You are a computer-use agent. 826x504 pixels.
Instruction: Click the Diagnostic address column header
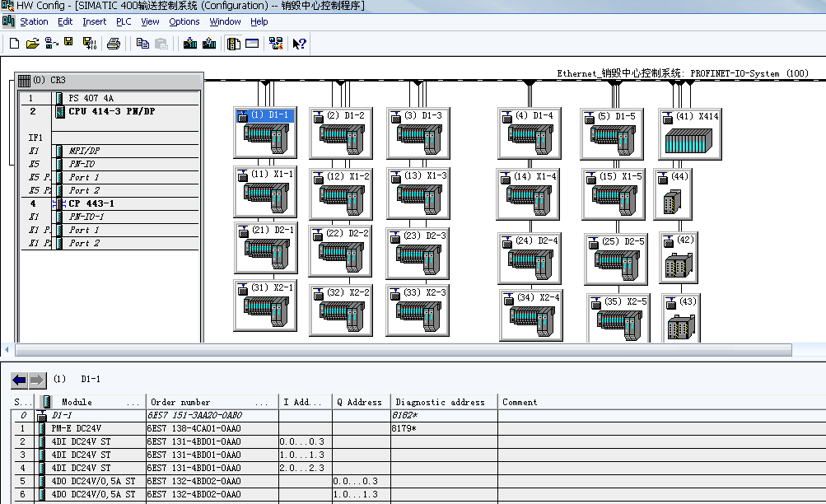click(444, 402)
